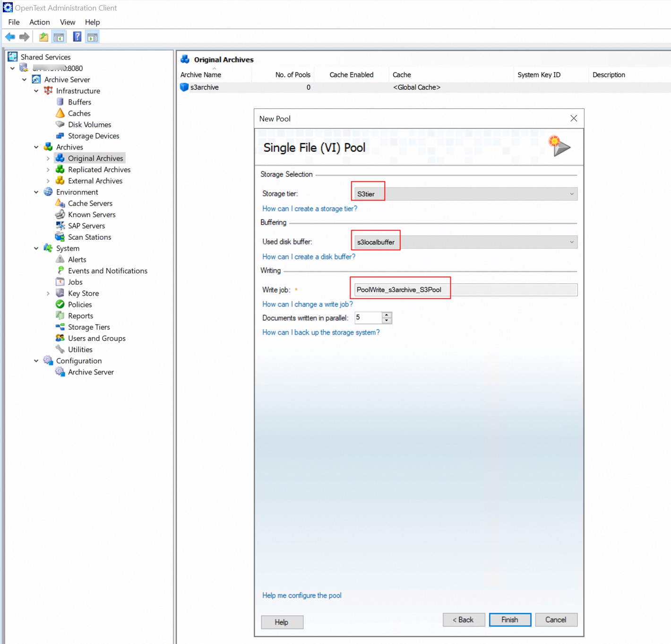Select the Alerts icon
Image resolution: width=671 pixels, height=644 pixels.
[x=60, y=259]
